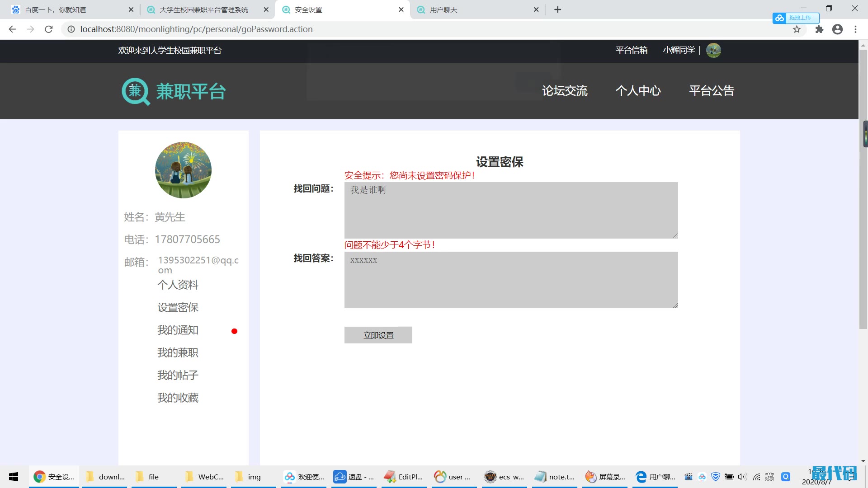Screen dimensions: 868x488
Task: Switch to the 大学生校园兼职平台管理系统 tab
Action: point(203,9)
